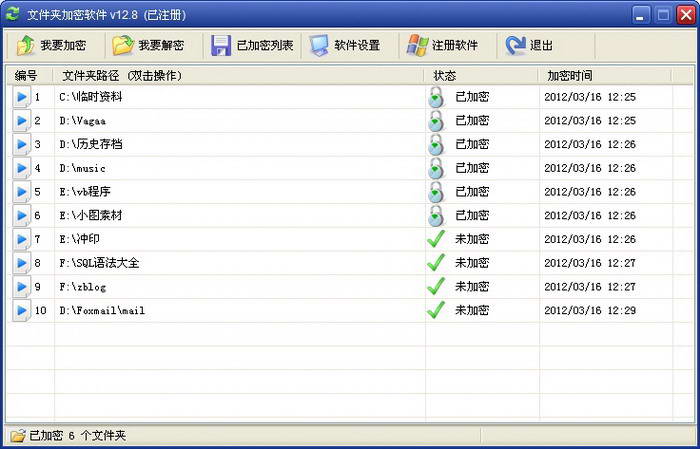Minimize the 文件夹加密软件 window
The width and height of the screenshot is (700, 449).
641,15
